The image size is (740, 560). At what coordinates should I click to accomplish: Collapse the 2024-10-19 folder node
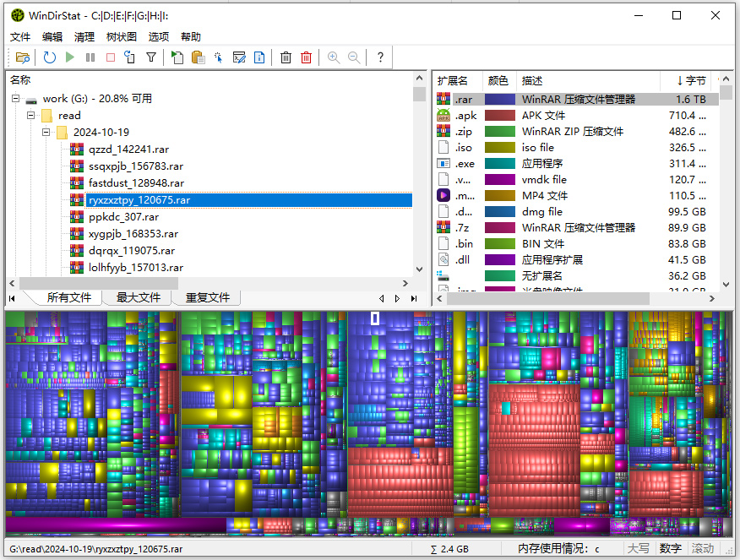(x=46, y=133)
